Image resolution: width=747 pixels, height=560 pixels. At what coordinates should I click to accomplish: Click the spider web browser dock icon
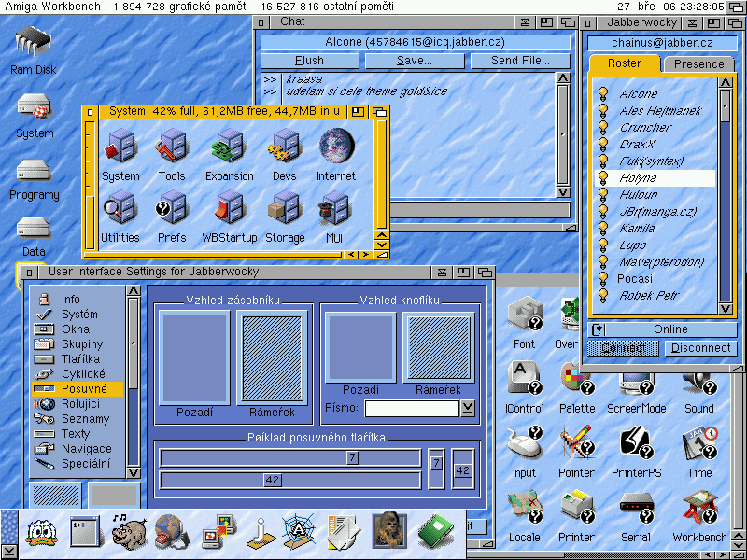tap(298, 531)
